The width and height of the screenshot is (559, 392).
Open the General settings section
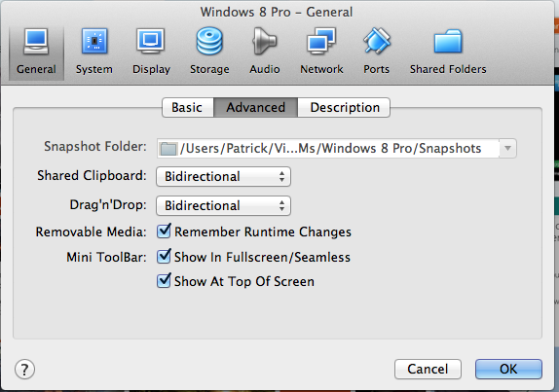tap(36, 53)
